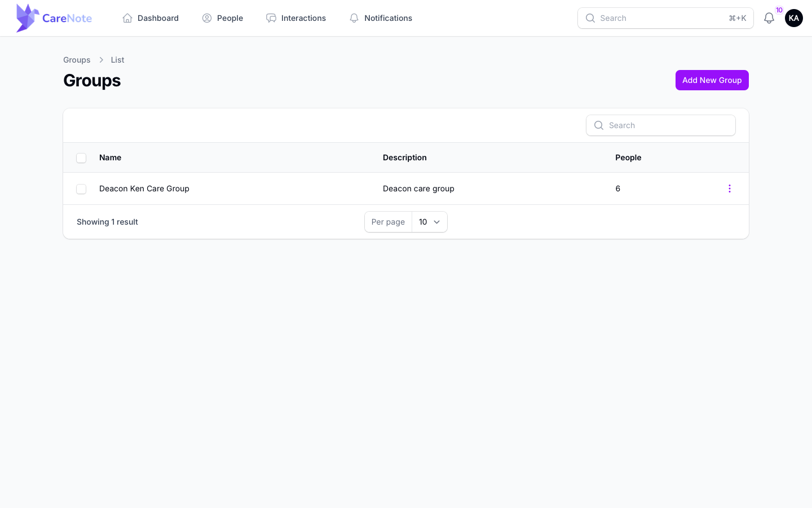Click the CareNote logo
812x508 pixels.
[x=54, y=18]
